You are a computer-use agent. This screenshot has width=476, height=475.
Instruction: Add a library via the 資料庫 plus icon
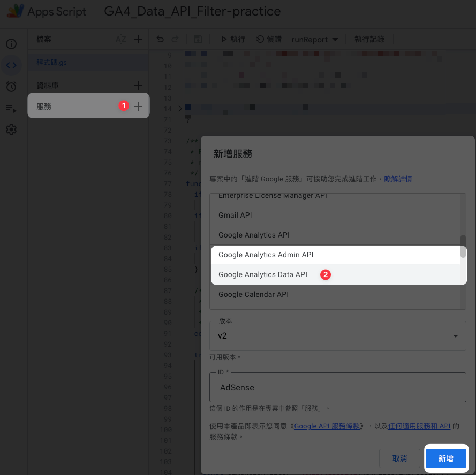click(x=139, y=86)
